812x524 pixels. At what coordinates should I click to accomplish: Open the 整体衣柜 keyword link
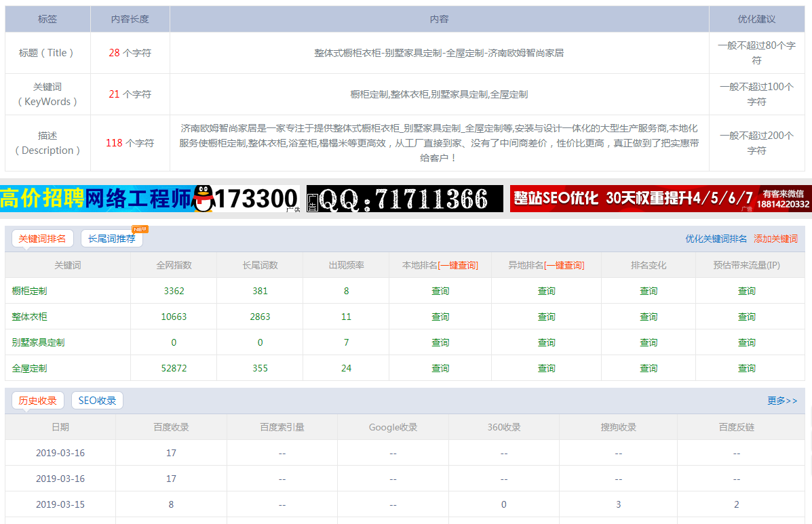[30, 317]
